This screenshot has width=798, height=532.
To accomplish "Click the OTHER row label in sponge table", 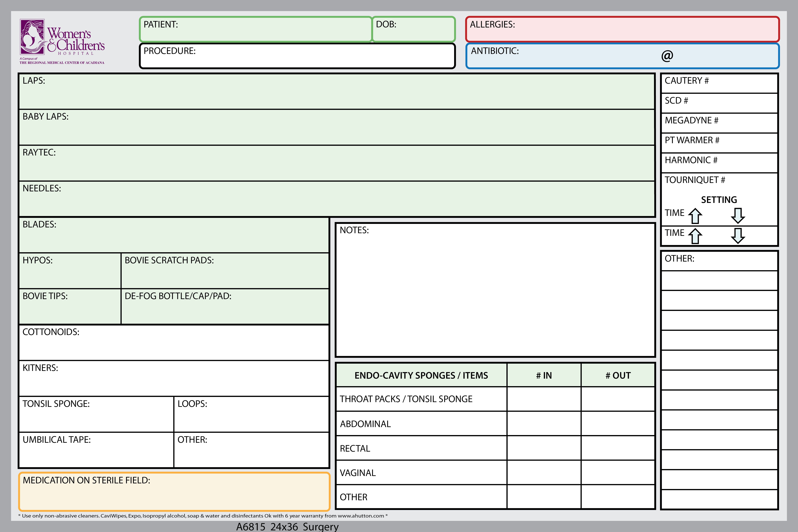I will pos(353,497).
